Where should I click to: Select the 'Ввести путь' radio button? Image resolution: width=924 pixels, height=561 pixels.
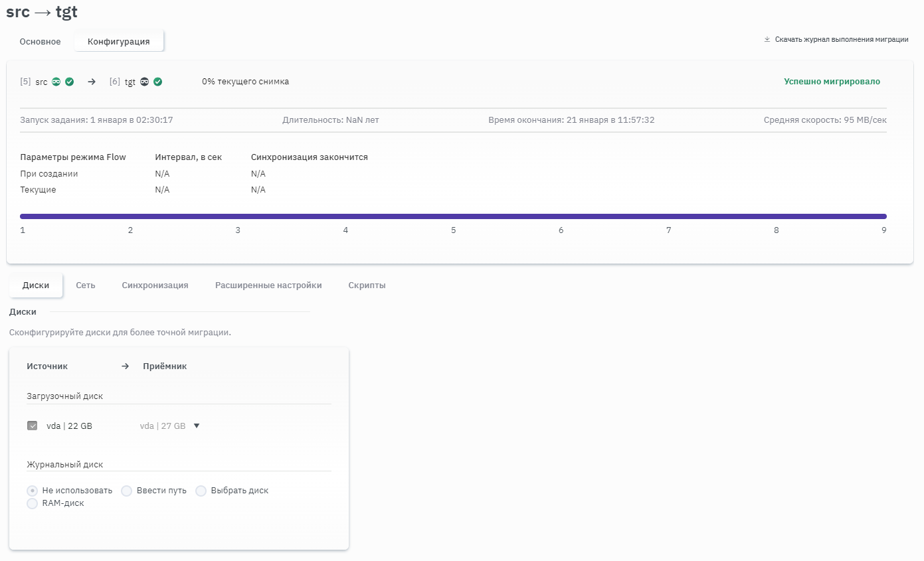[x=127, y=491]
